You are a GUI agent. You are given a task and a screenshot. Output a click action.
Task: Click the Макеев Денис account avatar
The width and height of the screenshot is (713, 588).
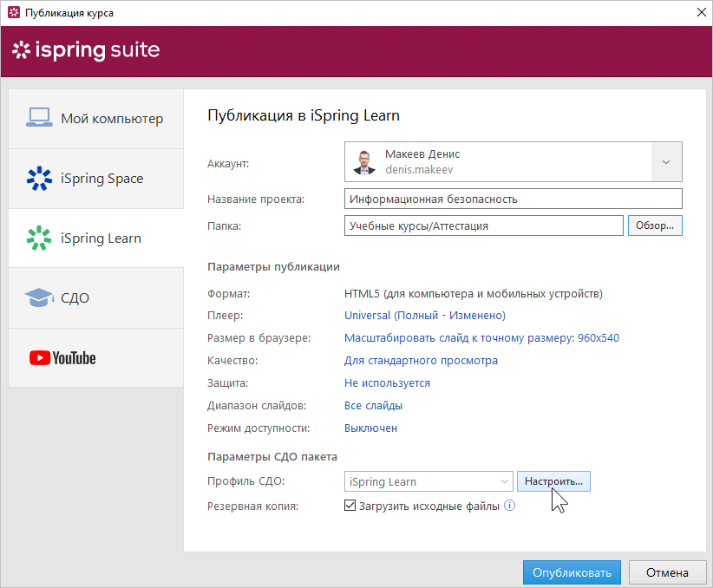[364, 162]
